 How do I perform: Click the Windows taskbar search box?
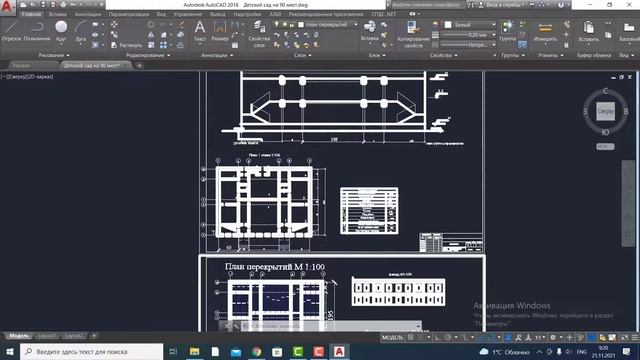point(91,351)
